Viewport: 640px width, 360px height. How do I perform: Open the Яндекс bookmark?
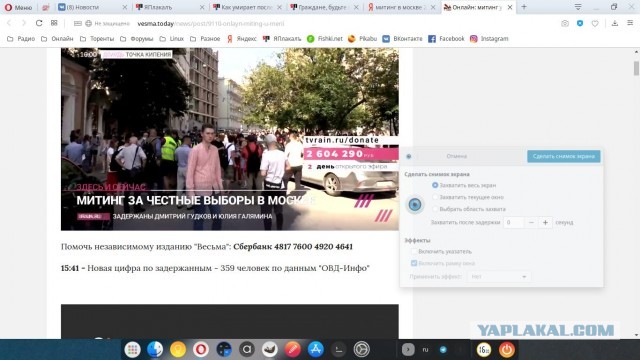(x=242, y=39)
